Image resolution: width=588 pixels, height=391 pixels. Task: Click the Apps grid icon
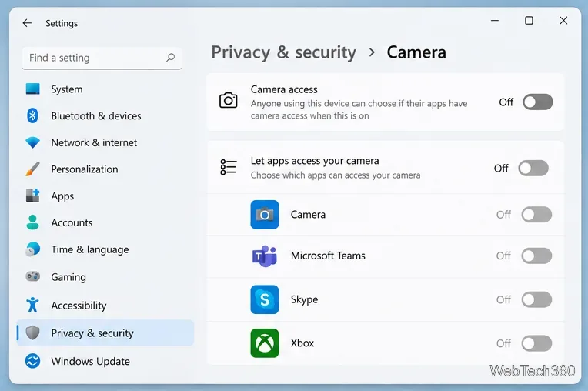[x=32, y=195]
